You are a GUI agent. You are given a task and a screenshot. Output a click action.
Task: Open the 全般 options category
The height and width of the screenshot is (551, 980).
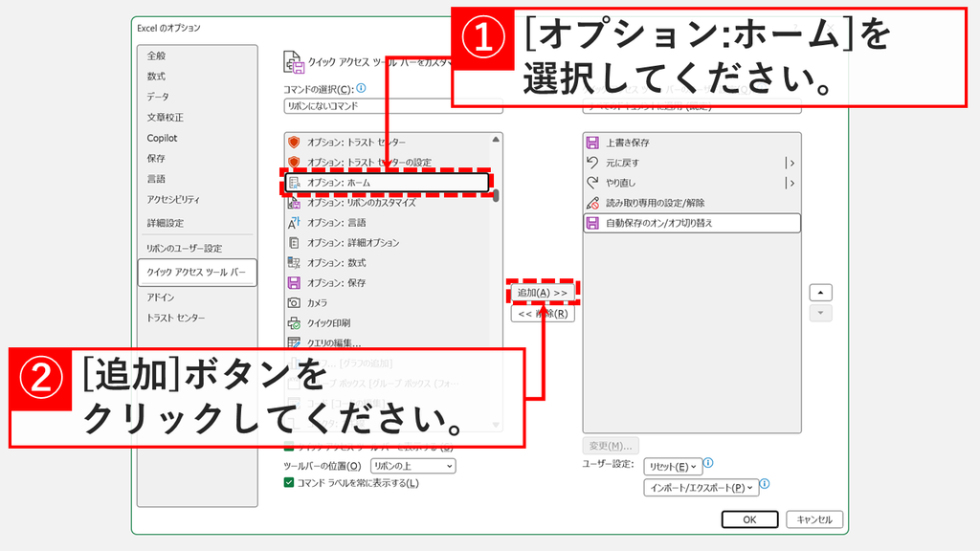tap(197, 55)
